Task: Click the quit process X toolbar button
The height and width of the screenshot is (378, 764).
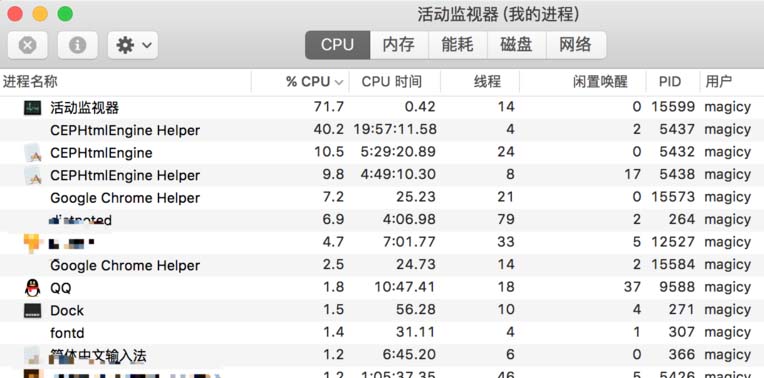Action: pyautogui.click(x=28, y=45)
